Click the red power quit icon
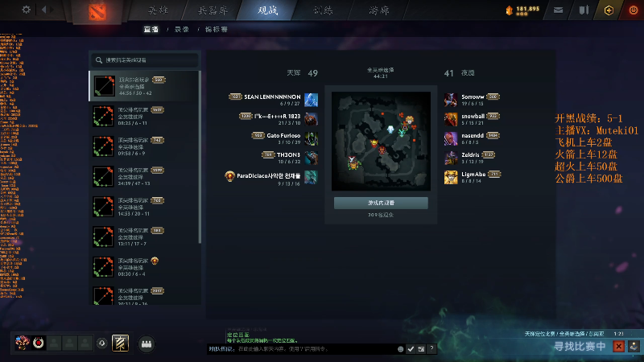Viewport: 644px width, 362px height. (633, 10)
